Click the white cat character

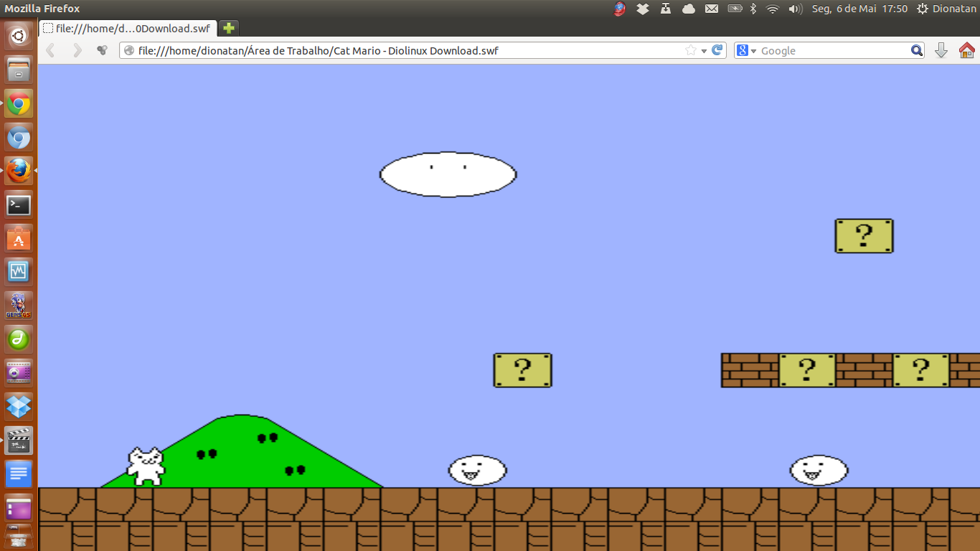click(x=146, y=466)
